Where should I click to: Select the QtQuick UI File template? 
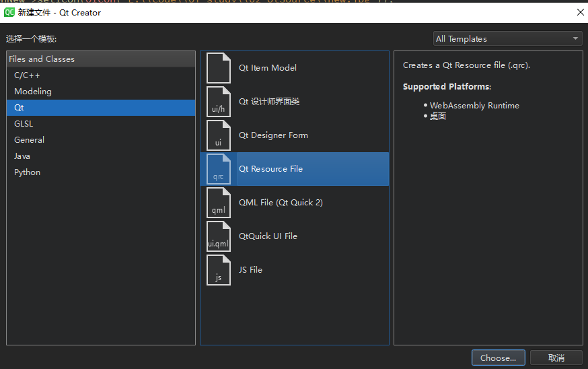click(x=268, y=236)
